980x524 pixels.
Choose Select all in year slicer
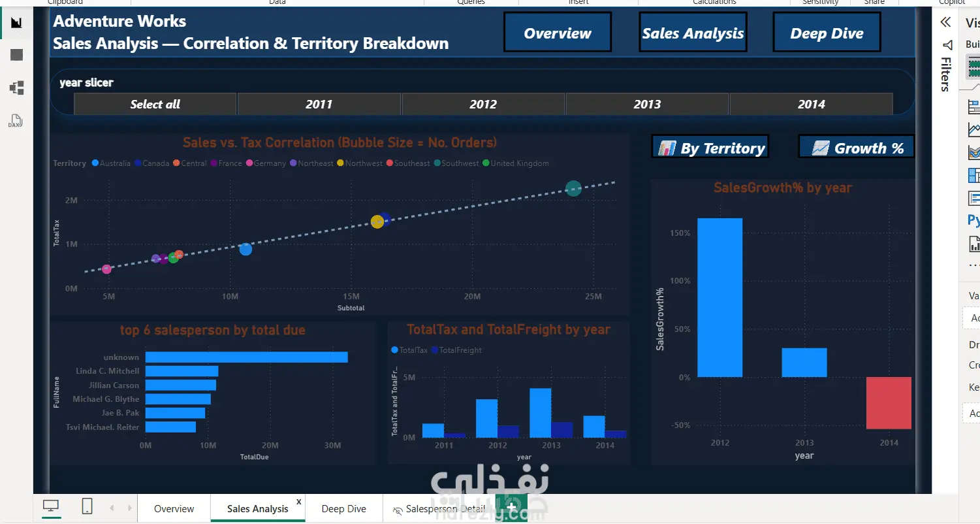pos(155,104)
